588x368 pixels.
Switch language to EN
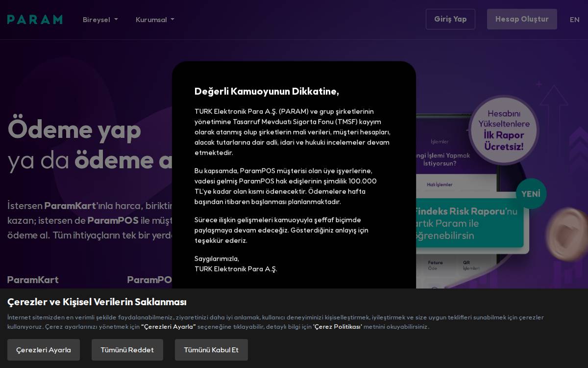point(574,20)
